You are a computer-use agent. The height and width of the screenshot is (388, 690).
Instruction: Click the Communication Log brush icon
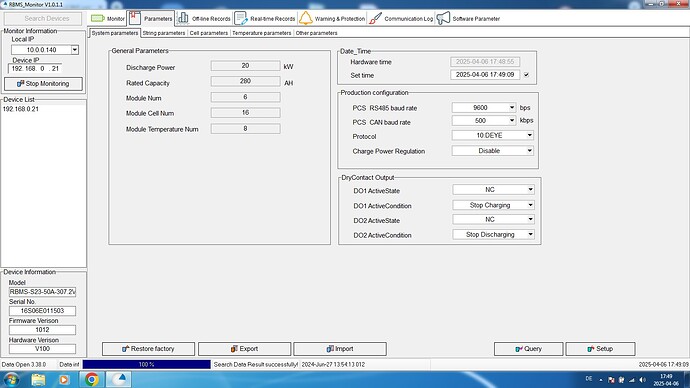coord(375,18)
